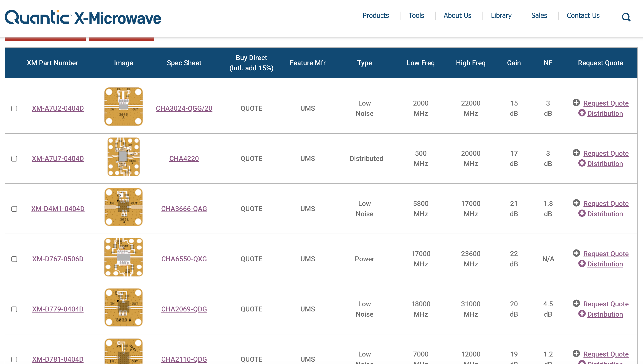This screenshot has width=643, height=364.
Task: Click plus icon beside Request Quote for XM-D4M1-0404D
Action: click(x=576, y=203)
